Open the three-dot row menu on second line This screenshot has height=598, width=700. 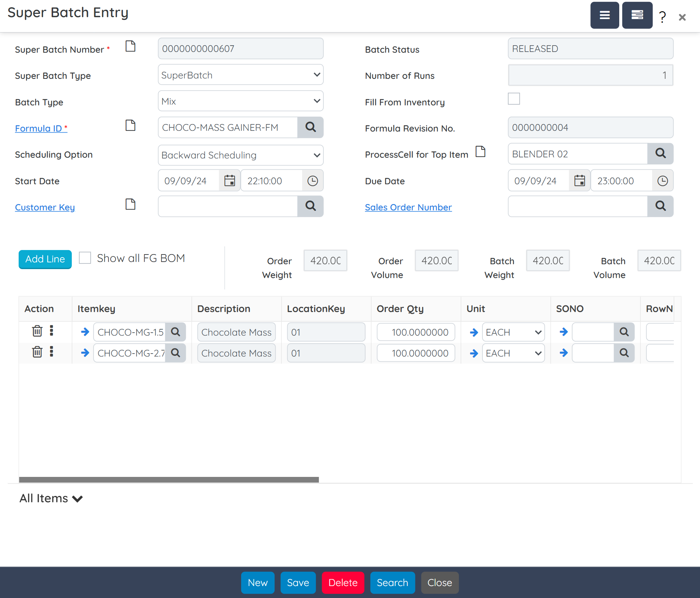[52, 352]
